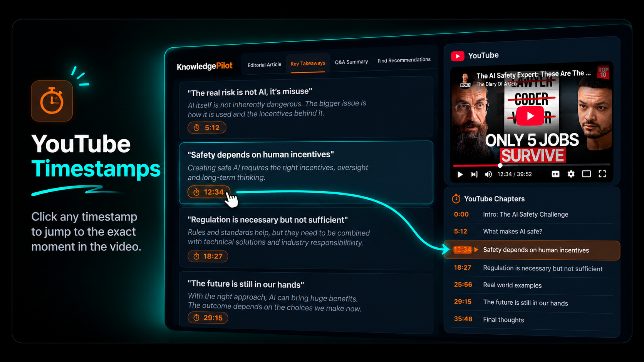Viewport: 644px width, 362px height.
Task: Select chapter Safety depends on human incentives
Action: (x=532, y=250)
